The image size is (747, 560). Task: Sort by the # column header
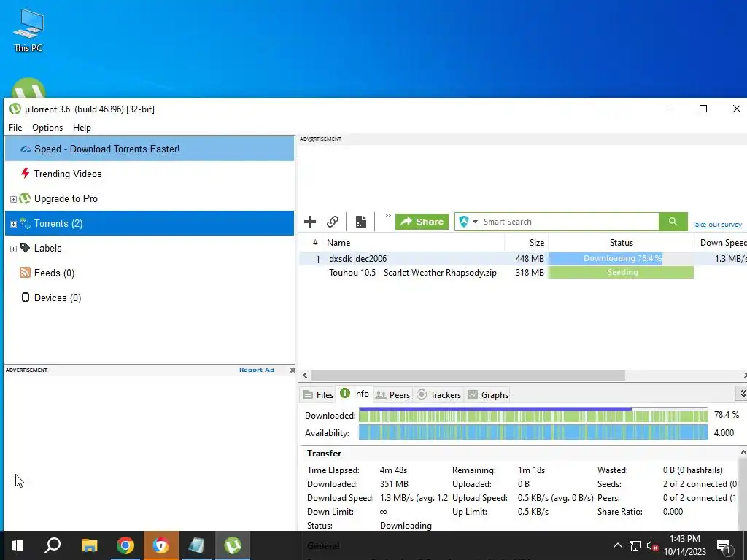click(311, 242)
